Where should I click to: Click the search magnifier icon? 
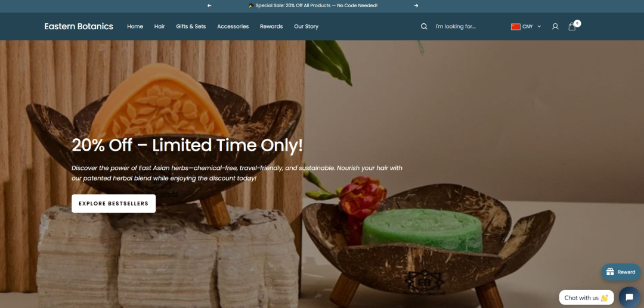coord(424,26)
